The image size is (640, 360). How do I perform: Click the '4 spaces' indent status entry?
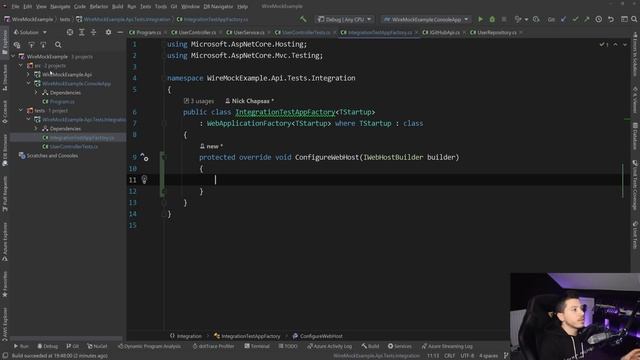click(488, 356)
